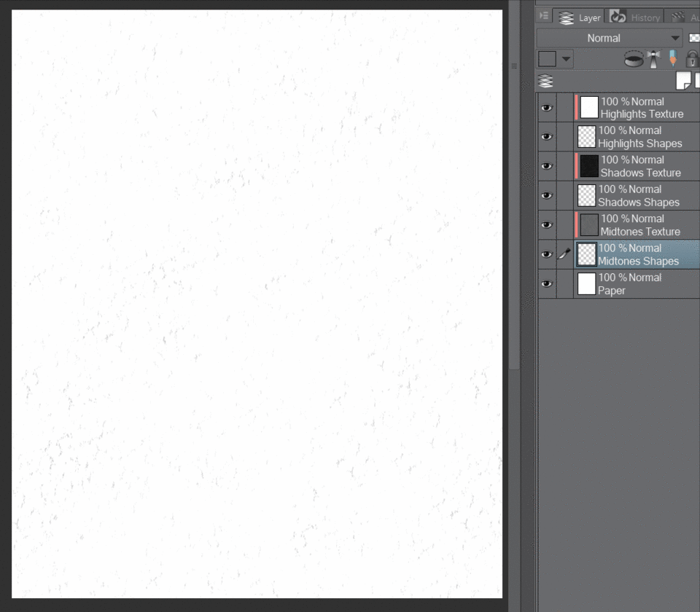Click the checkered transparency icon beside Normal
The height and width of the screenshot is (612, 700).
(x=695, y=37)
